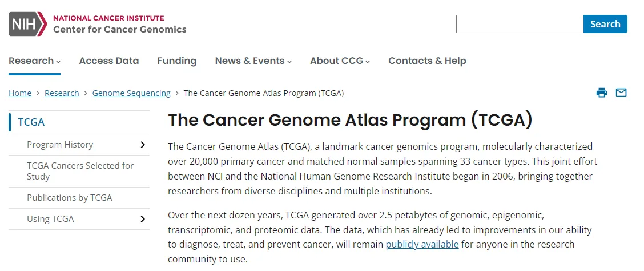Click the email share envelope icon
Screen dimensions: 644x271
pyautogui.click(x=621, y=93)
